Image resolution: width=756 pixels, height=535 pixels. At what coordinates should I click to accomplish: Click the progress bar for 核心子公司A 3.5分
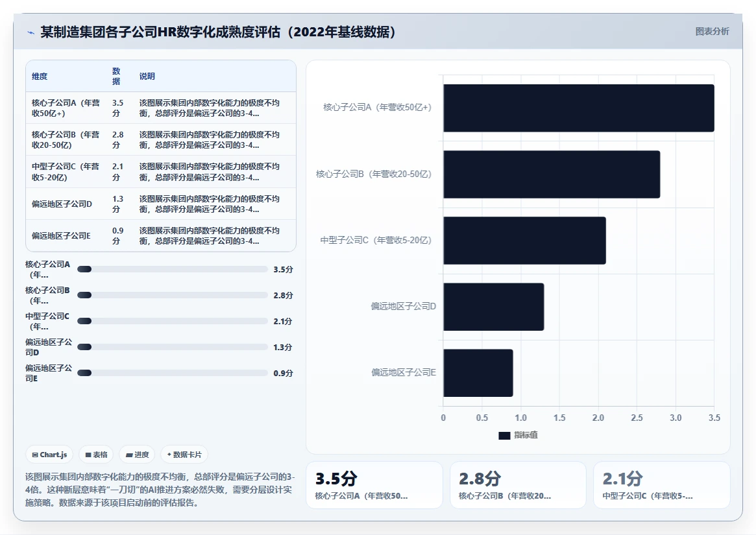tap(172, 269)
